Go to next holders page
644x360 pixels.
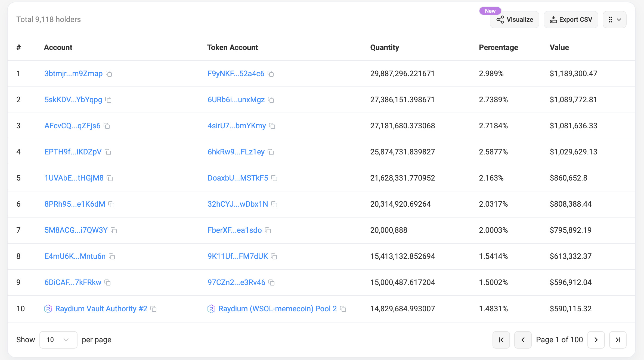596,340
